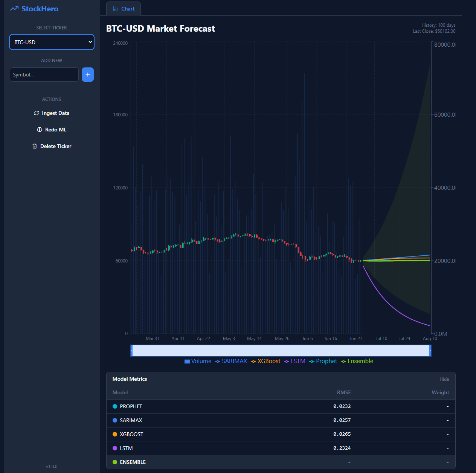Image resolution: width=476 pixels, height=473 pixels.
Task: Click the 80000.0 right axis label
Action: (444, 45)
